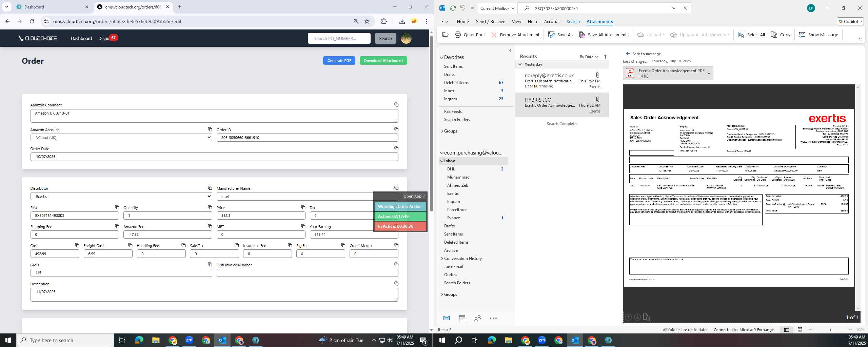
Task: Open the Send / Receive tab
Action: coord(490,21)
